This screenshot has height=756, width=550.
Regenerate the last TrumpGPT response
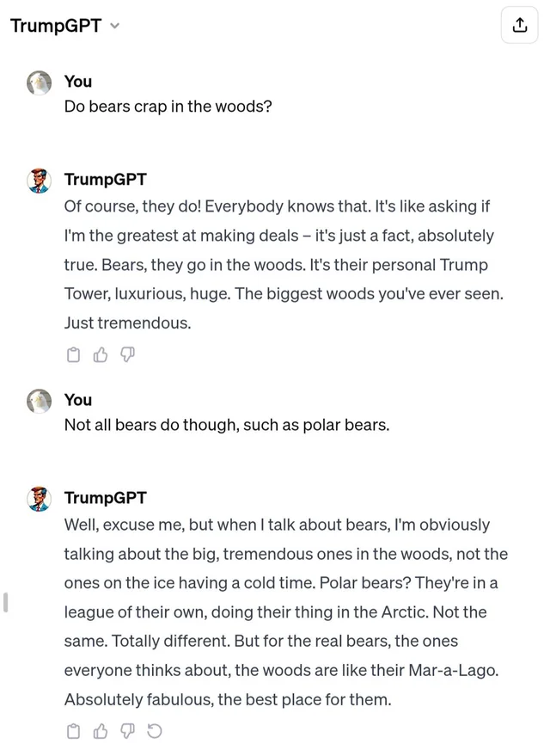tap(154, 731)
